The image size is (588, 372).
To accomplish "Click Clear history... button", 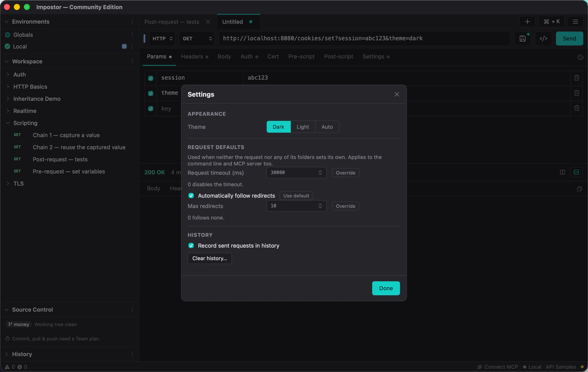I will tap(209, 258).
